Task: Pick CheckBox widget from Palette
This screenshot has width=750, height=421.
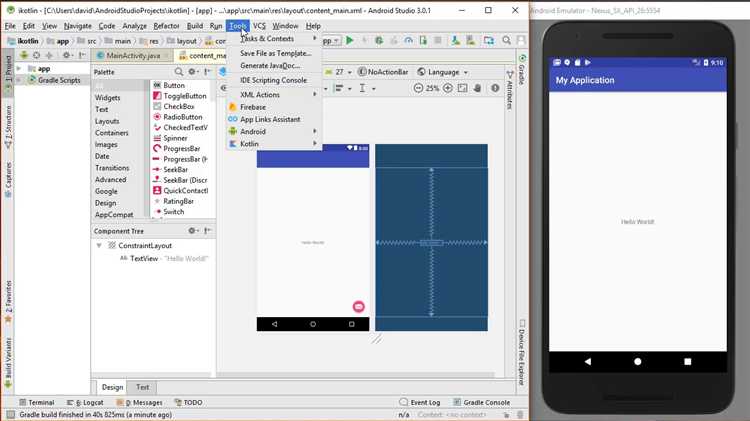Action: (x=178, y=106)
